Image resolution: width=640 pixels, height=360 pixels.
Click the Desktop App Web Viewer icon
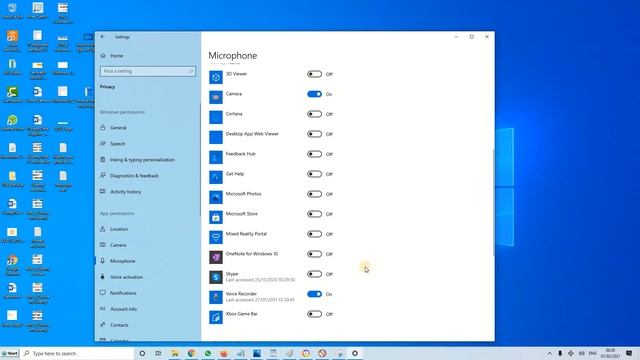[216, 137]
